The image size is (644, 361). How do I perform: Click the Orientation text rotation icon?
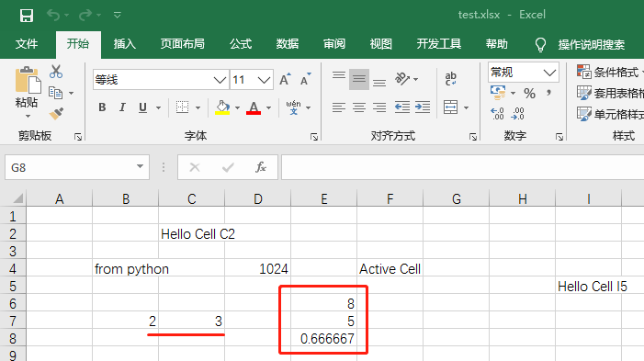tap(402, 78)
